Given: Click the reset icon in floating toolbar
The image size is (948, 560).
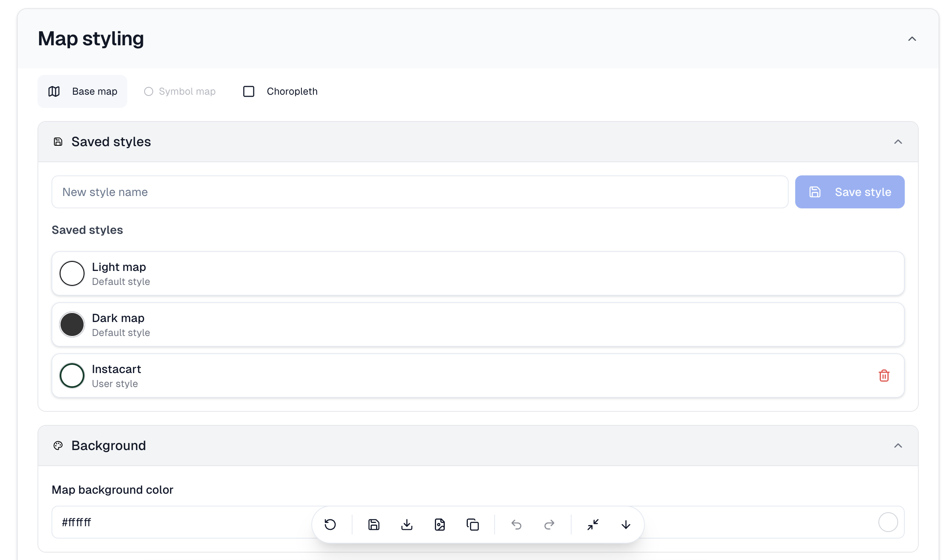Looking at the screenshot, I should (330, 525).
